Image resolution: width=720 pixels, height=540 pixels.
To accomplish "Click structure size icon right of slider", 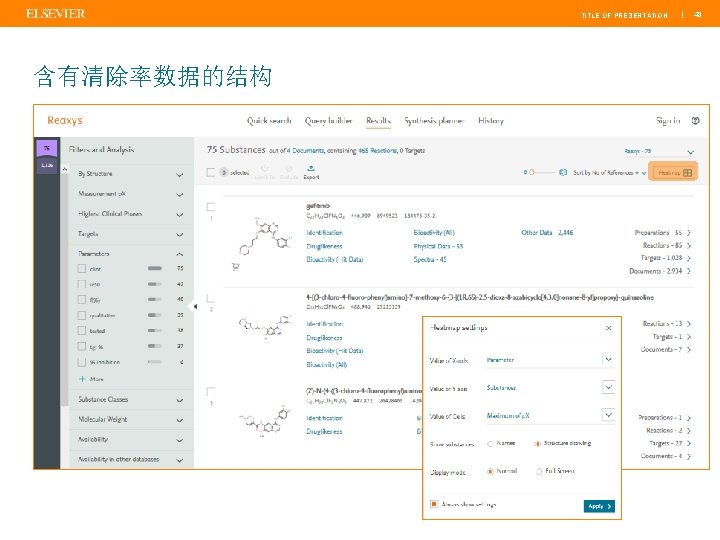I will [x=563, y=172].
